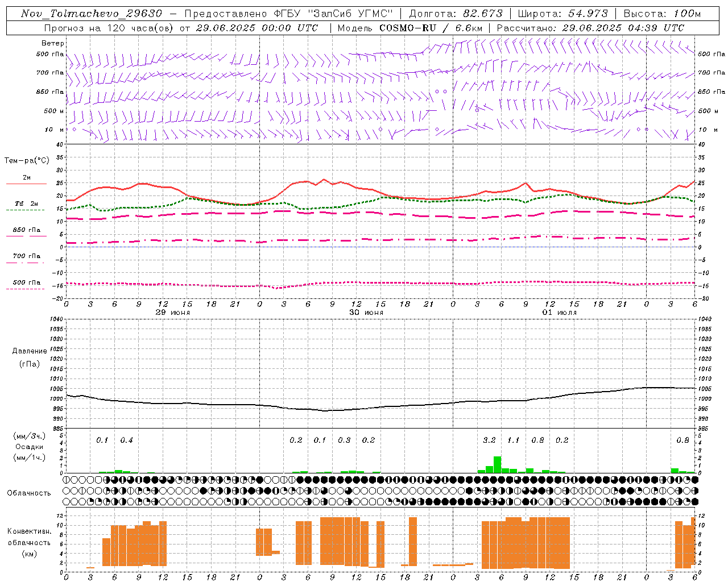Screen dimensions: 728x582
Task: Click the Давление pressure panel label
Action: click(30, 351)
